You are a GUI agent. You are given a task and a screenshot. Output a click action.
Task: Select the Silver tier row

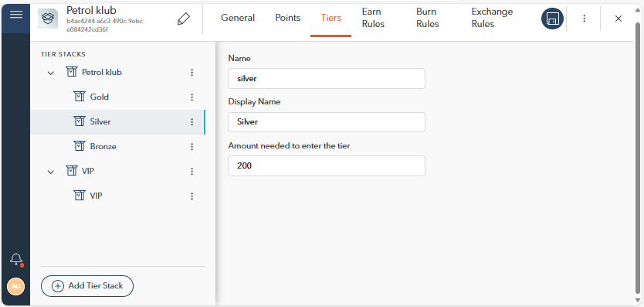pos(118,122)
